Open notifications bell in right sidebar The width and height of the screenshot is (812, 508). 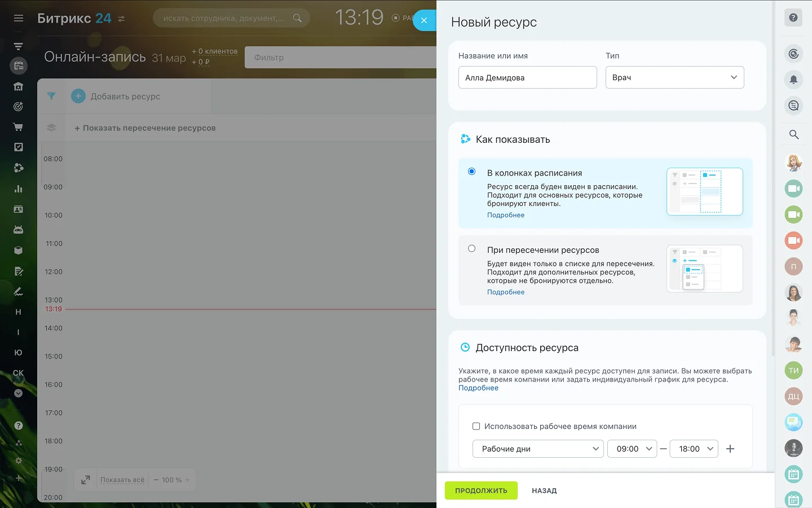(x=793, y=80)
